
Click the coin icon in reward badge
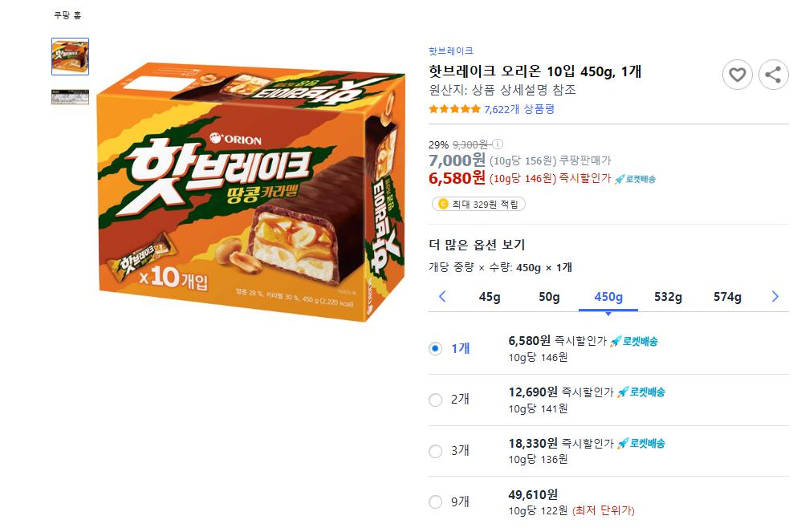pos(441,205)
